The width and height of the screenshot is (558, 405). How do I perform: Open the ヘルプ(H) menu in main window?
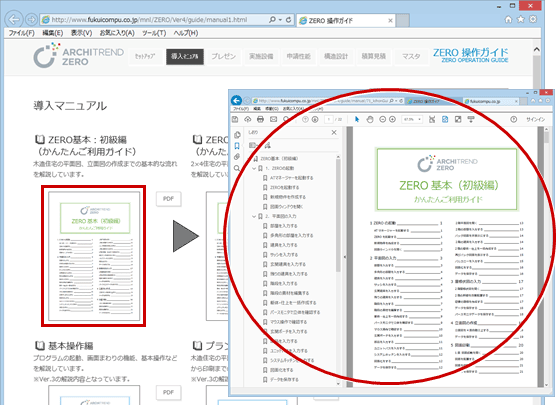click(x=186, y=33)
